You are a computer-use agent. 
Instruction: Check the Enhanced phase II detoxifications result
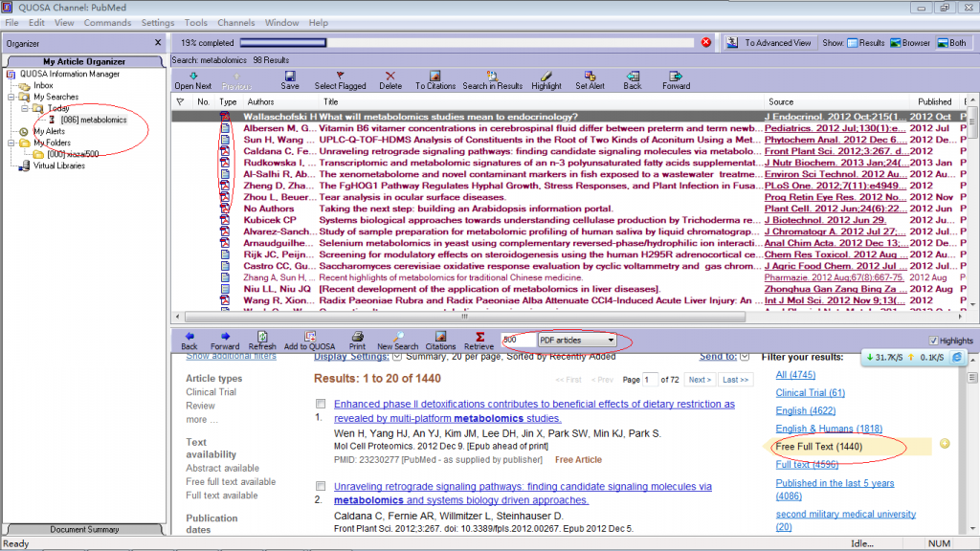coord(321,404)
